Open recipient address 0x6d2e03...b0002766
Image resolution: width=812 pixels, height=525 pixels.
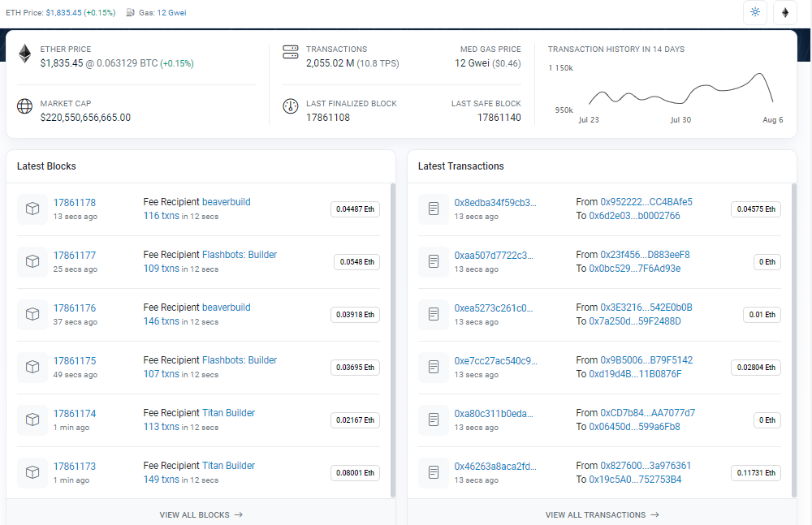pyautogui.click(x=634, y=216)
